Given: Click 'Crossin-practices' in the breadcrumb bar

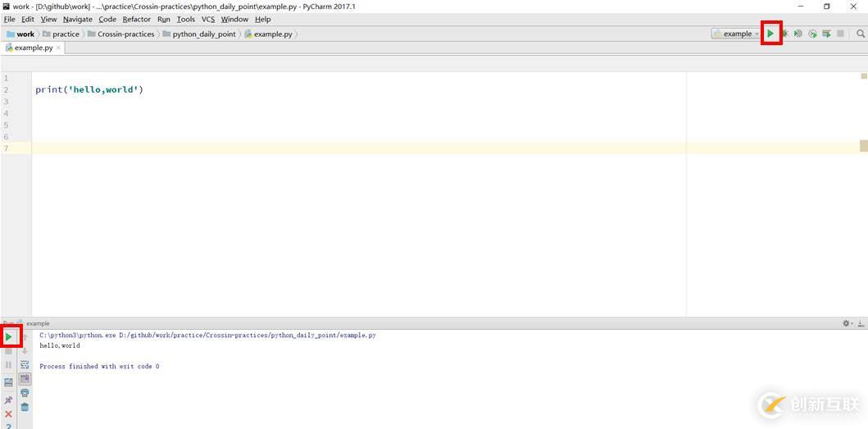Looking at the screenshot, I should [125, 34].
